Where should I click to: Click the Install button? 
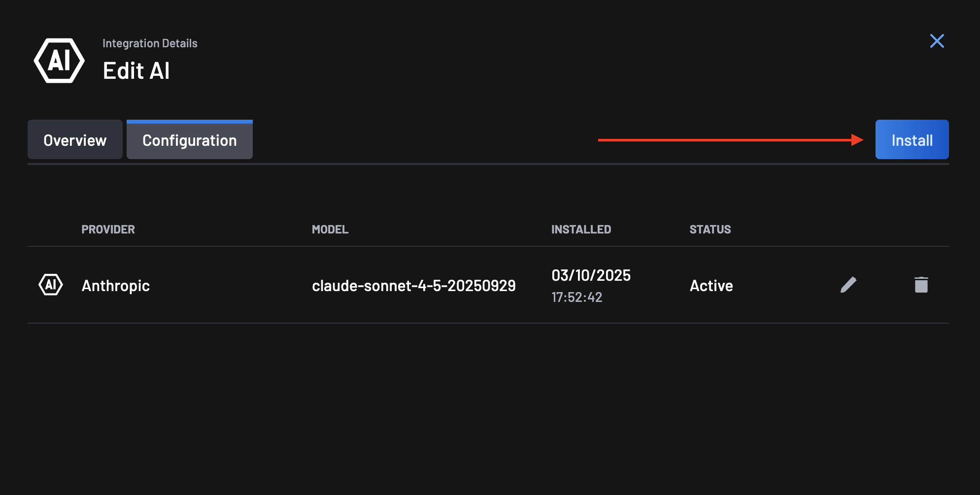coord(912,139)
